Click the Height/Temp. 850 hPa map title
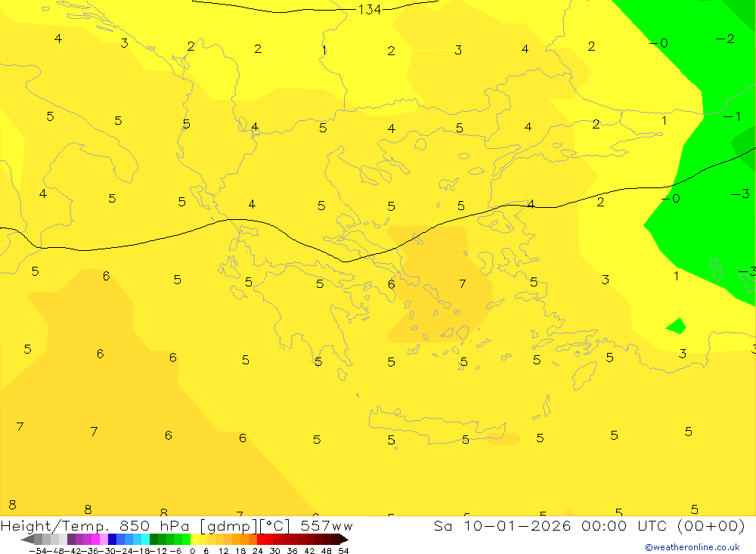 176,525
